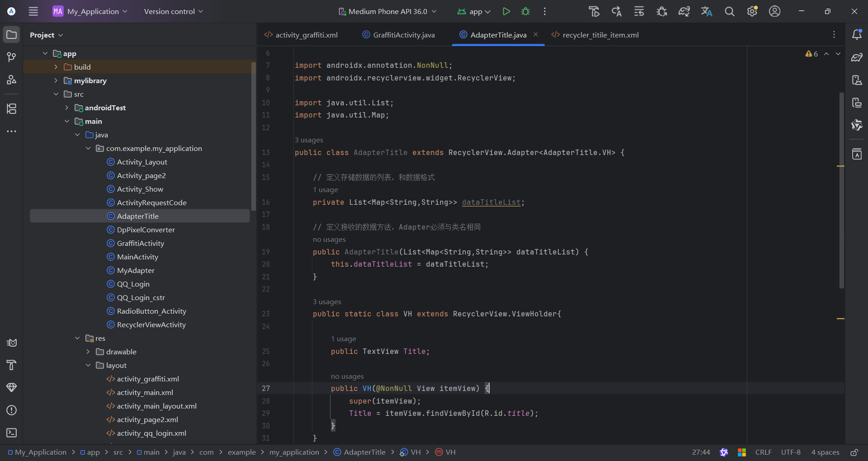Viewport: 868px width, 461px height.
Task: Open the Logcat tool window
Action: (12, 343)
